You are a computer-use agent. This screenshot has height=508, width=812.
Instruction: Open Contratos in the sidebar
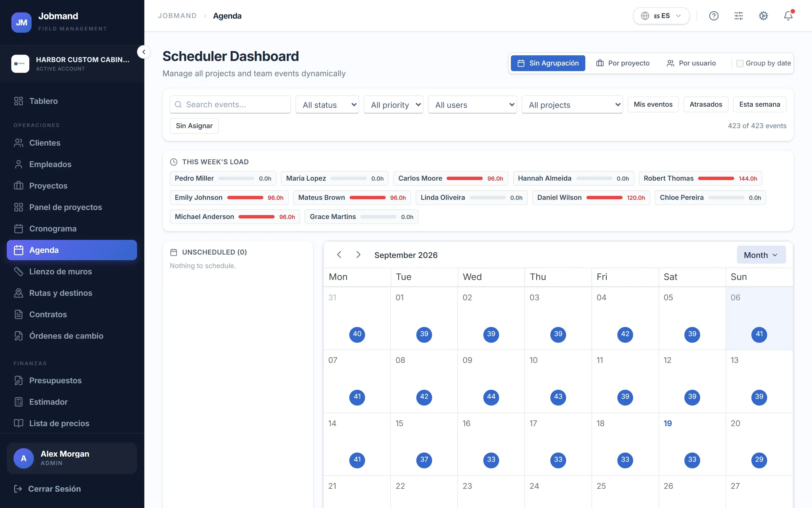tap(72, 314)
